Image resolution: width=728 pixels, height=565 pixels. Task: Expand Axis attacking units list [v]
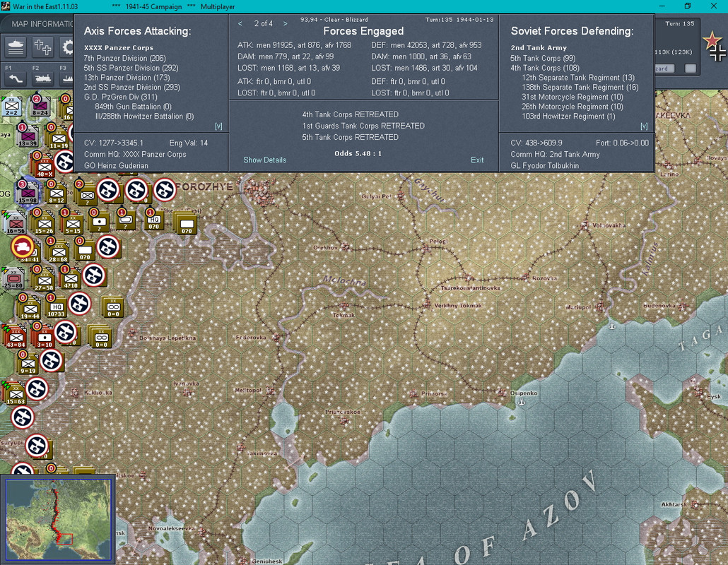click(x=218, y=126)
